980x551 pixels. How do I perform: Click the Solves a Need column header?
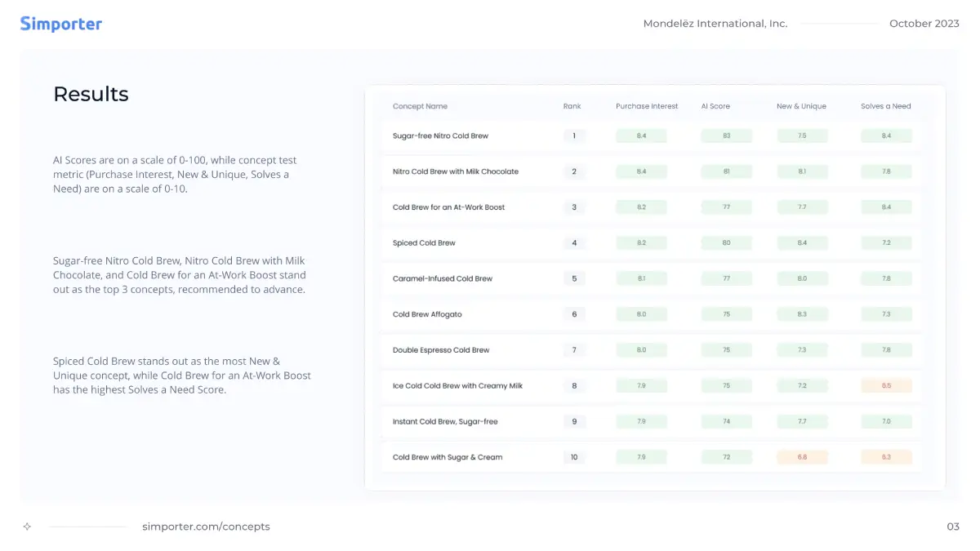pyautogui.click(x=886, y=106)
